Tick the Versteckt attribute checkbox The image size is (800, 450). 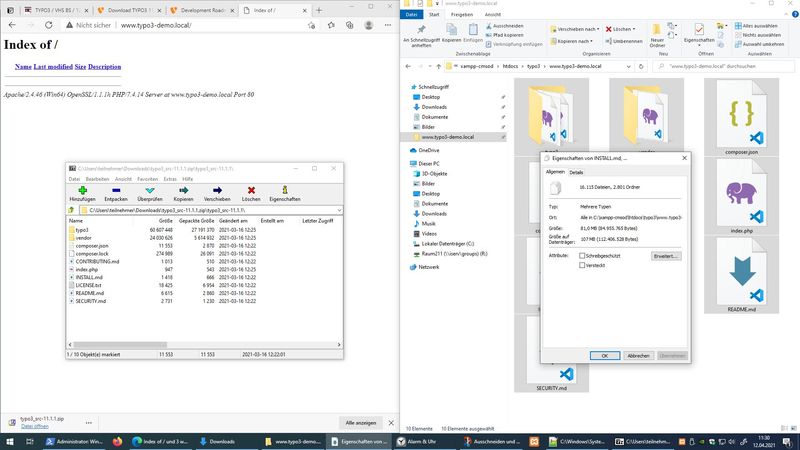pos(584,266)
